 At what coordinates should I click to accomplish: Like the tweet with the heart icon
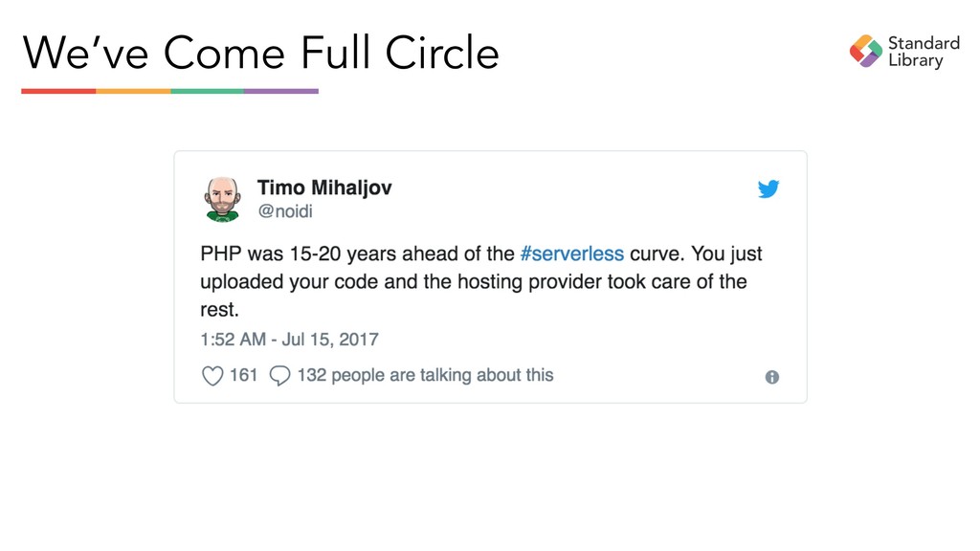click(x=212, y=376)
